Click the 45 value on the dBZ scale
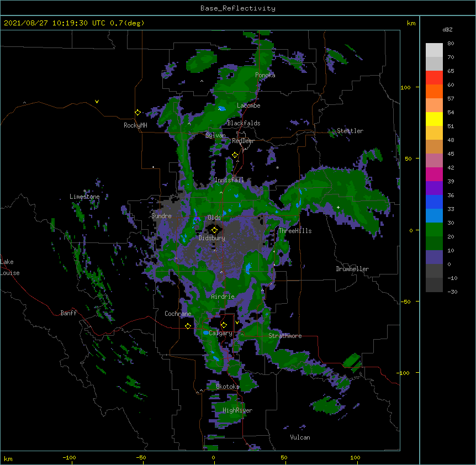476x465 pixels. click(451, 154)
